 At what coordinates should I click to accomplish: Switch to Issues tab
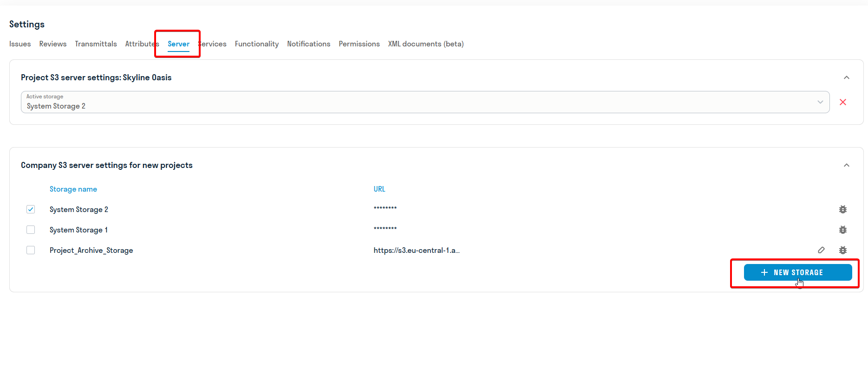coord(20,44)
